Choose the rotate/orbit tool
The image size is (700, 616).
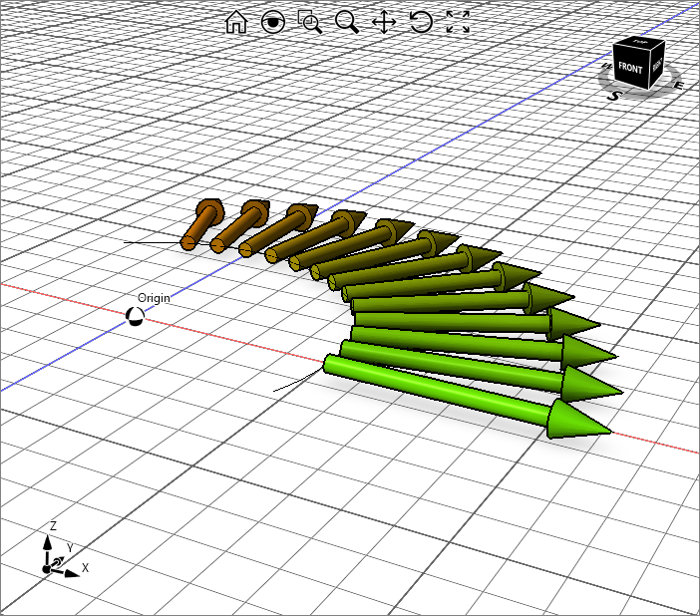(x=421, y=22)
